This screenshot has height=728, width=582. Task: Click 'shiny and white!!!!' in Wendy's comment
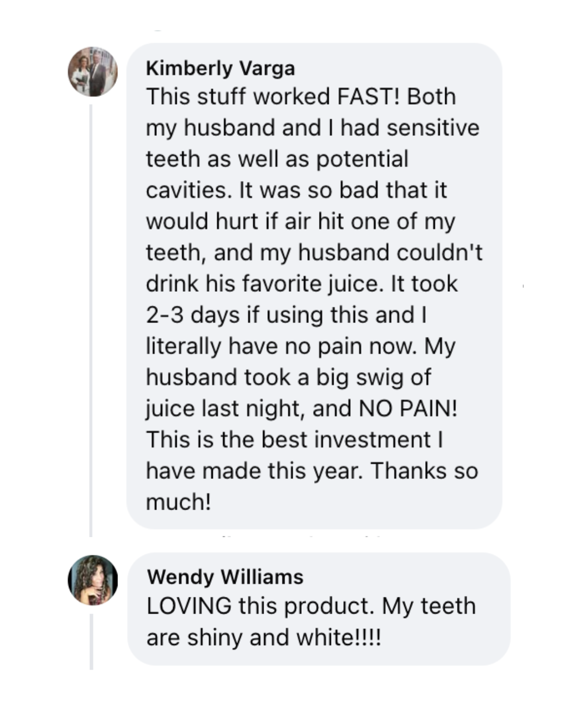pos(284,637)
